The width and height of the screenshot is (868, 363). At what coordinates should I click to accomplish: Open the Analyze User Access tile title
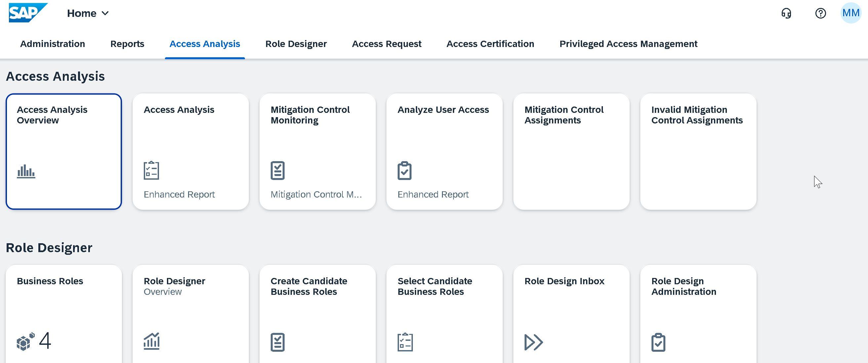[x=443, y=110]
